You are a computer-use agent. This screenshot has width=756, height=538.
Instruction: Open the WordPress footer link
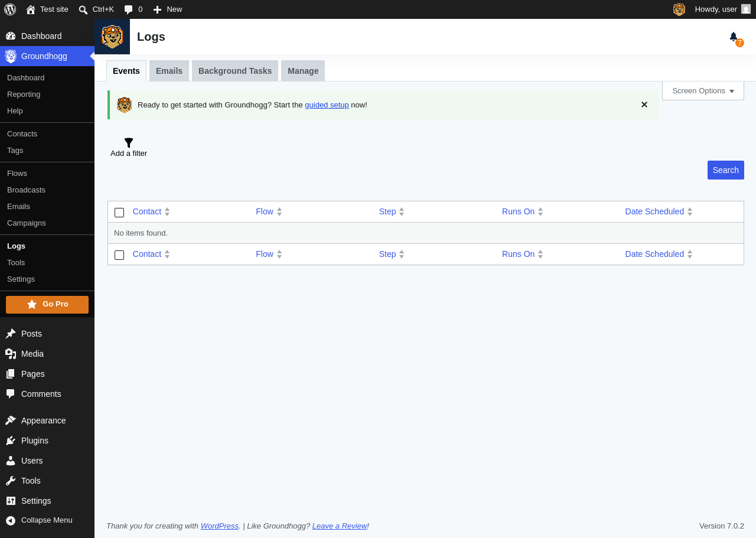pos(219,526)
